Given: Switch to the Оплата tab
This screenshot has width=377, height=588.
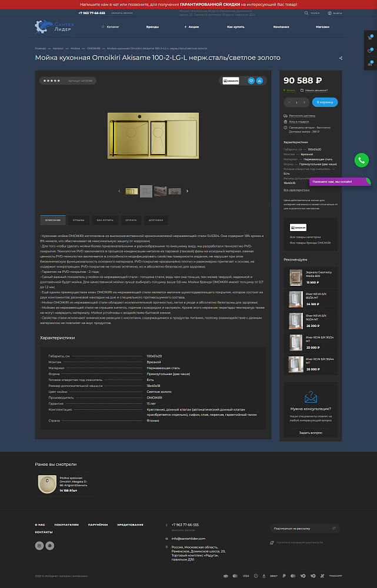Looking at the screenshot, I should pyautogui.click(x=131, y=220).
